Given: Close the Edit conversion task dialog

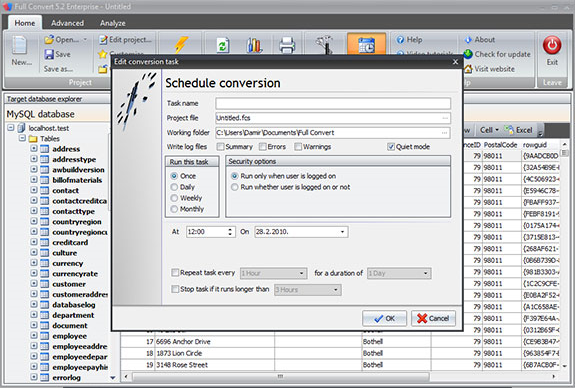Looking at the screenshot, I should 455,62.
